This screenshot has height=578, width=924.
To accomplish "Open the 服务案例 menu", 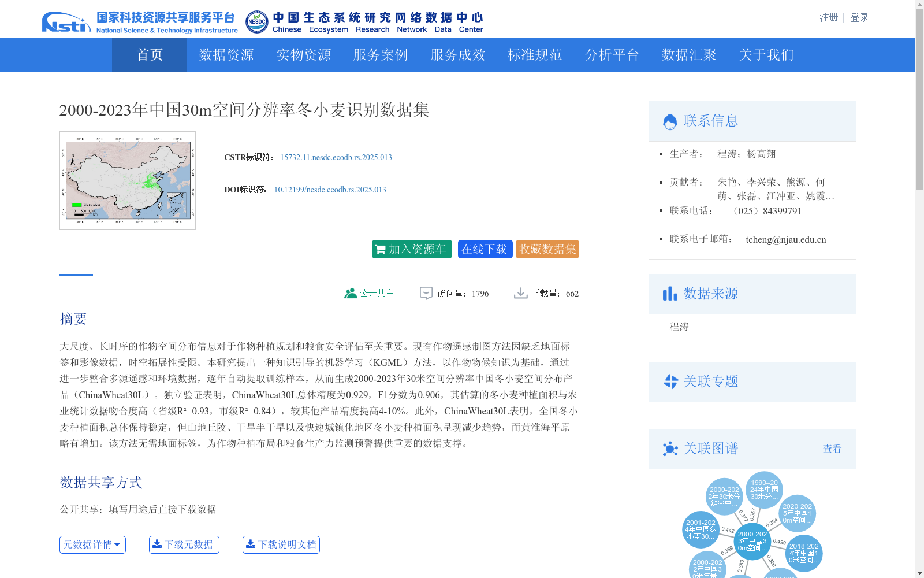I will tap(381, 55).
